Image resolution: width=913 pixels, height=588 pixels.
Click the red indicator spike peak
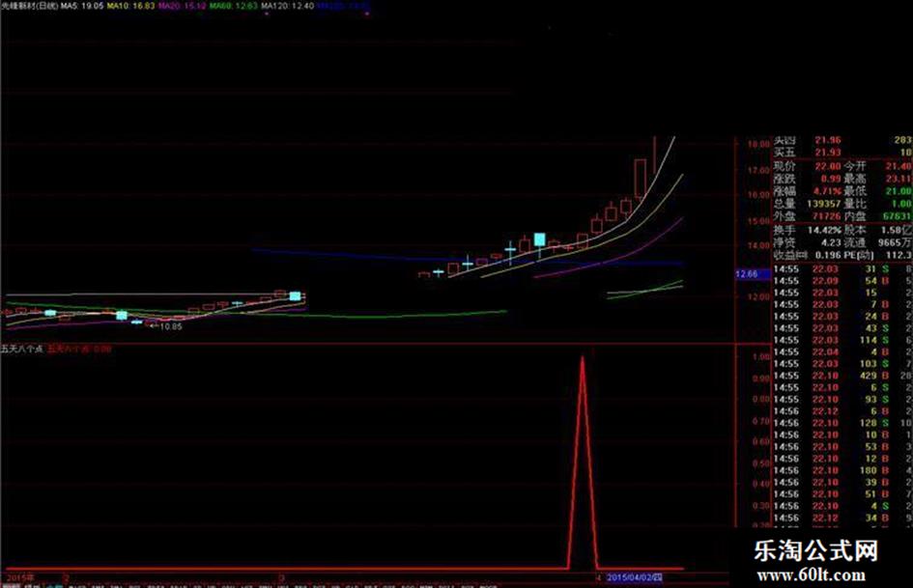[x=583, y=358]
